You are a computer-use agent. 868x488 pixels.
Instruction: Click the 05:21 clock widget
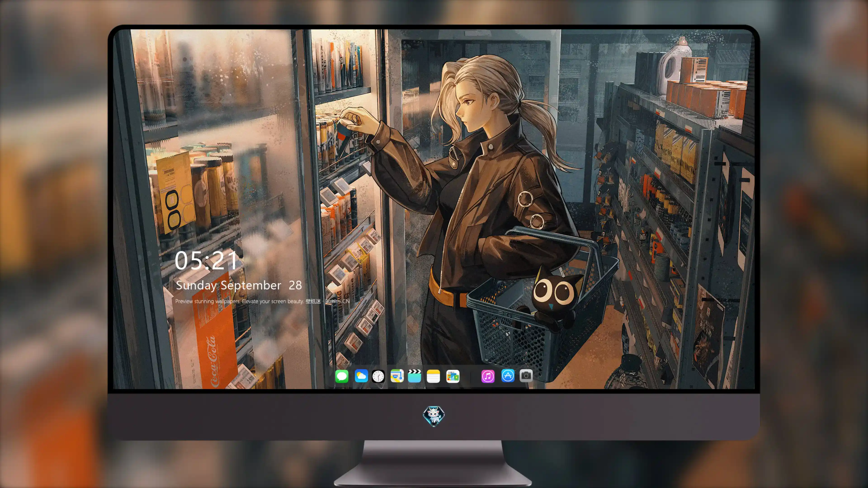tap(206, 260)
